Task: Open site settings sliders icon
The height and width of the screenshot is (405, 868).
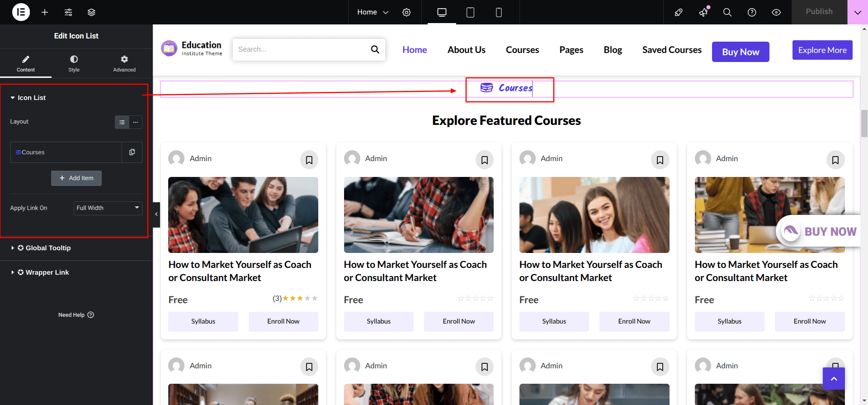Action: (68, 12)
